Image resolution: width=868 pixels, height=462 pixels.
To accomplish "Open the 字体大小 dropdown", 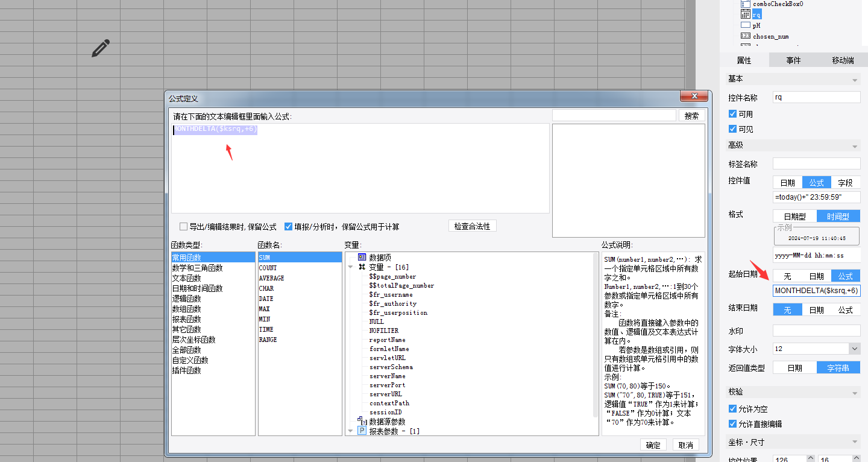I will pyautogui.click(x=855, y=349).
